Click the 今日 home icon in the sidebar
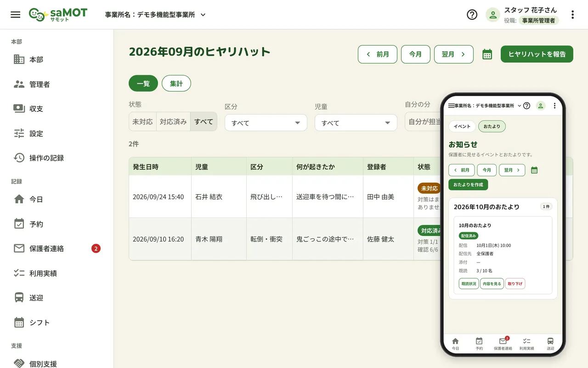 (19, 199)
